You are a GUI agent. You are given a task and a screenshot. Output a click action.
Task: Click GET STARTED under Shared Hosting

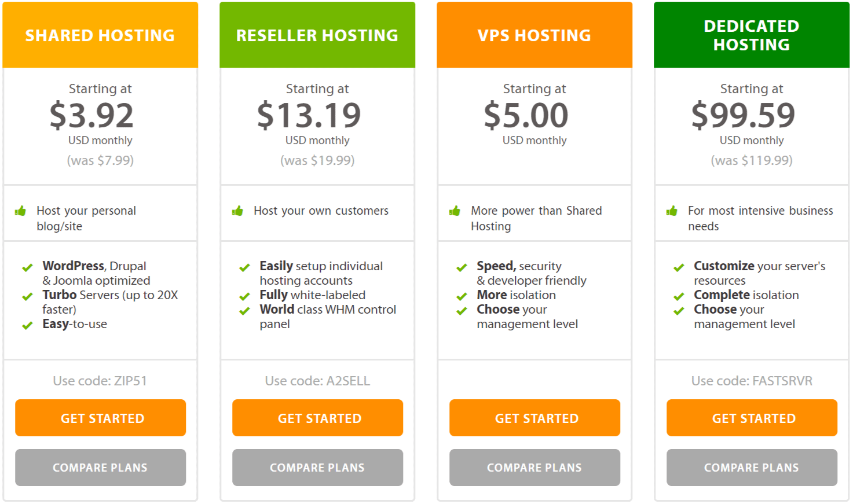[x=100, y=418]
